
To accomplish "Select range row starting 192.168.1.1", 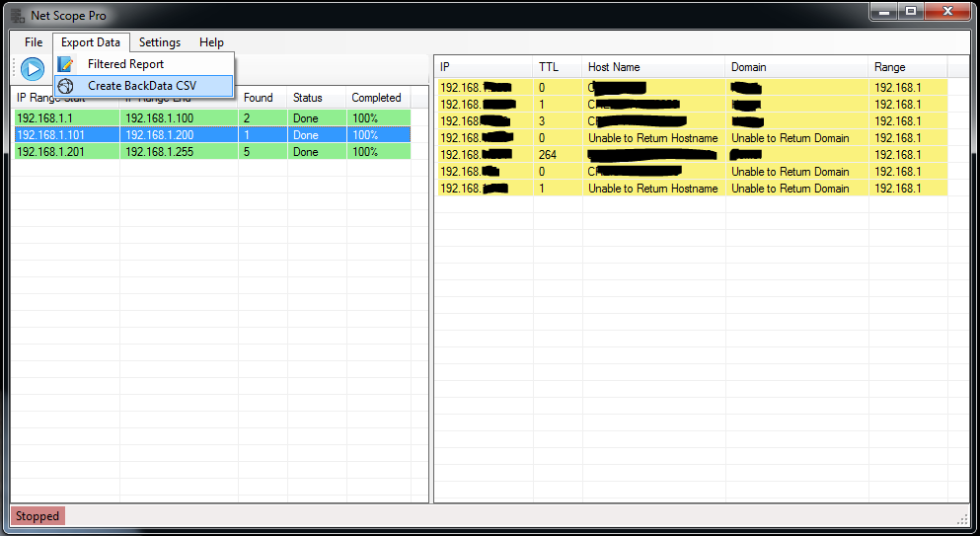I will click(x=212, y=118).
